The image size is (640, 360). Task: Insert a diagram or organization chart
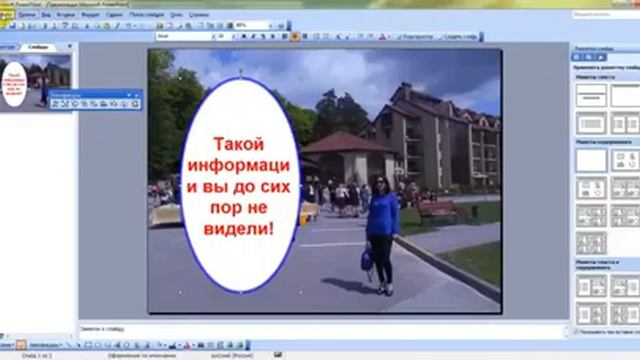[x=127, y=346]
